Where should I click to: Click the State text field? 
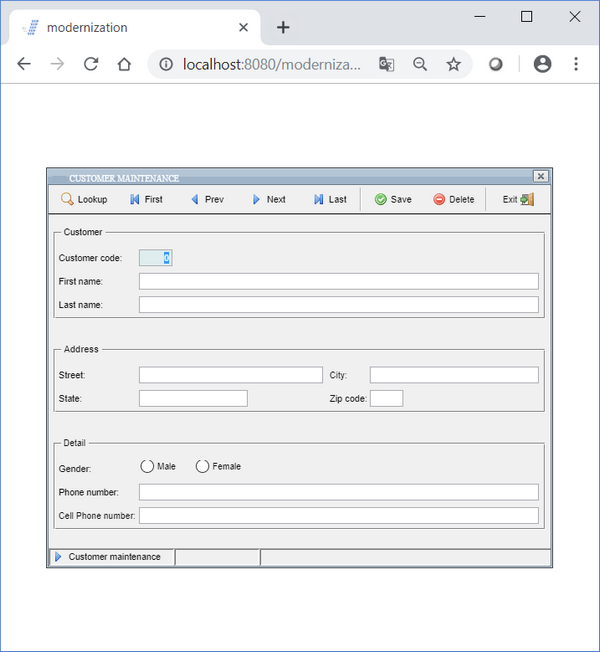pyautogui.click(x=193, y=398)
